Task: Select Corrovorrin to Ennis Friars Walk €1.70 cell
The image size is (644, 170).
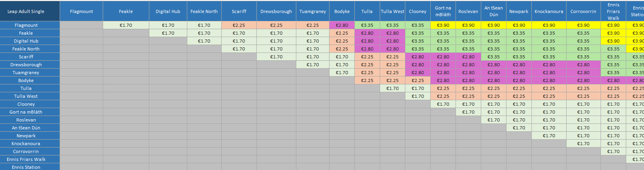Action: 614,151
